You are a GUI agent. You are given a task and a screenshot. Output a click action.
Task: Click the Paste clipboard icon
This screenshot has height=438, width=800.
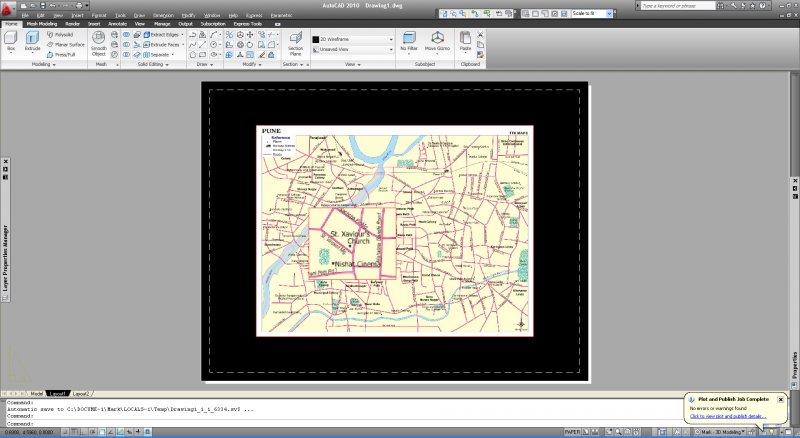click(466, 40)
